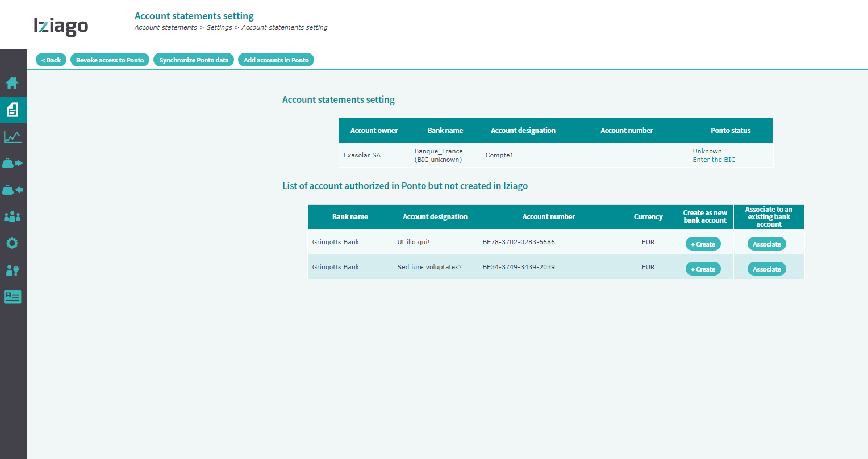Create account for Sed iure voluptates? row
The image size is (868, 459).
coord(703,269)
